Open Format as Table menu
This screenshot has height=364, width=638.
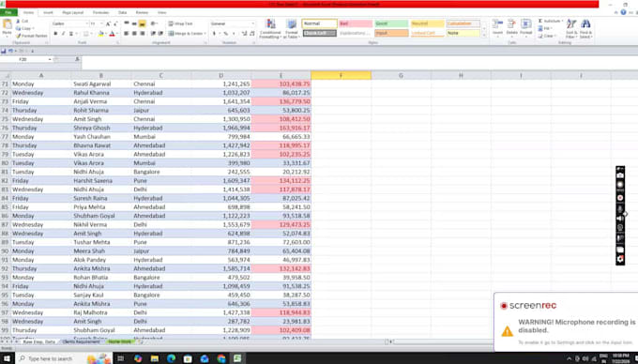point(292,28)
